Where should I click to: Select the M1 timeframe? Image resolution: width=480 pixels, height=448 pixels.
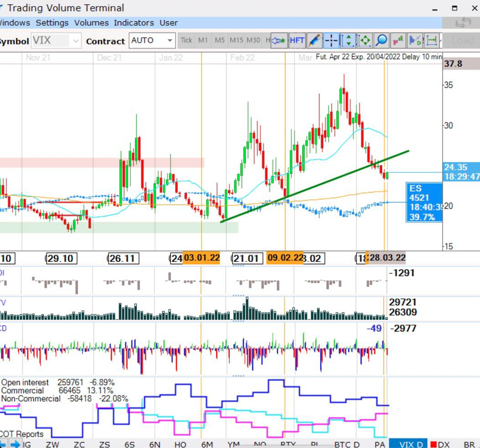[x=203, y=40]
